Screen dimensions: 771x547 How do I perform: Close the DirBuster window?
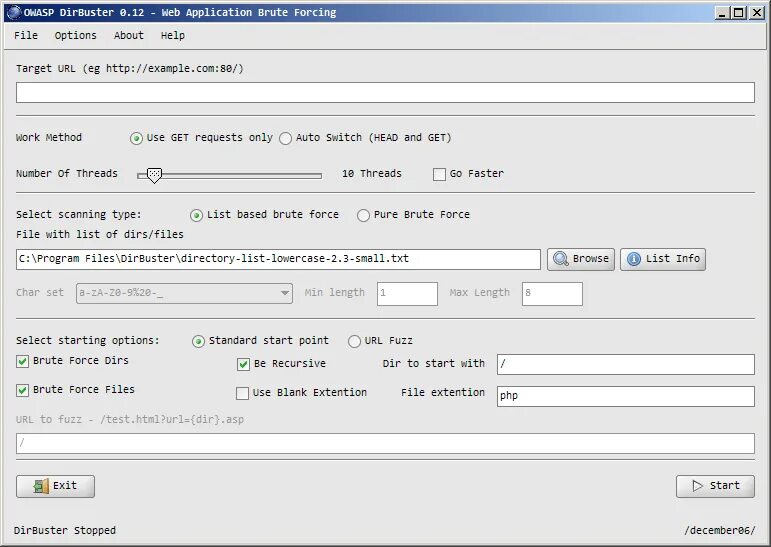click(757, 13)
